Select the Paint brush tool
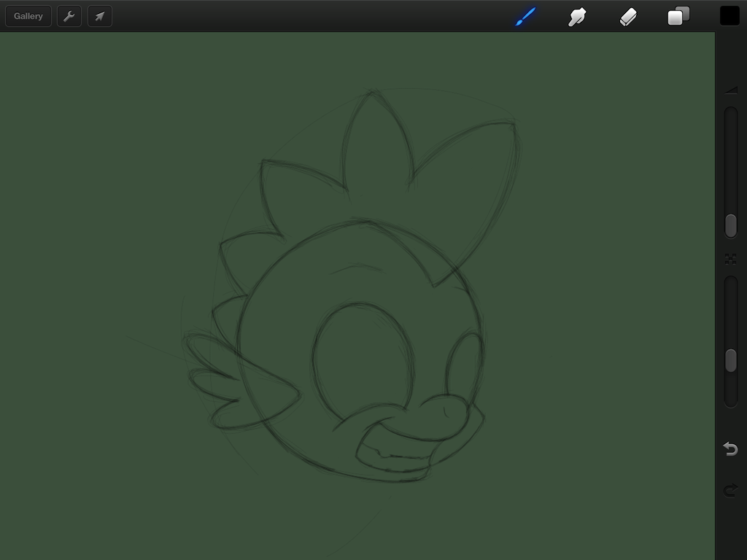Screen dimensions: 747x560 point(525,16)
